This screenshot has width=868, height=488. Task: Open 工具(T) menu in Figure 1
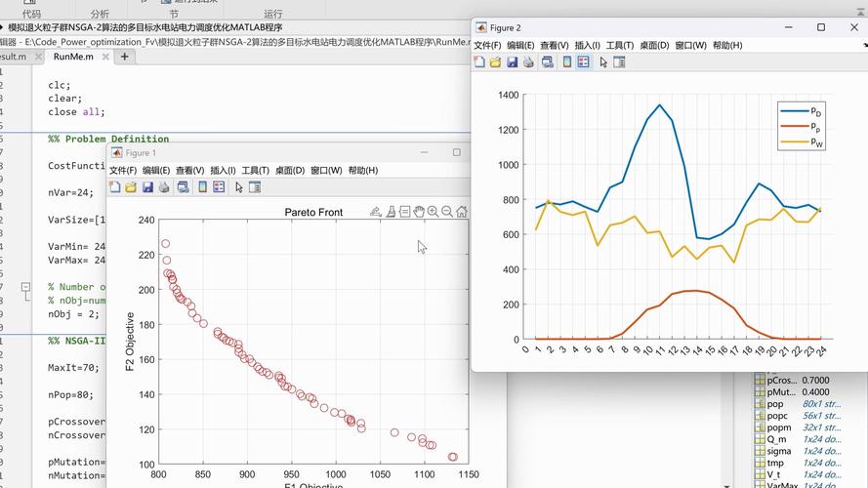(255, 171)
